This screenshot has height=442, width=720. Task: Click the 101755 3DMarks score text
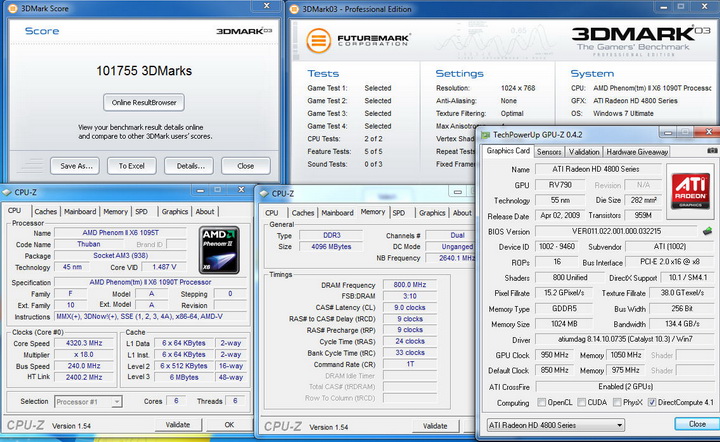click(x=144, y=71)
